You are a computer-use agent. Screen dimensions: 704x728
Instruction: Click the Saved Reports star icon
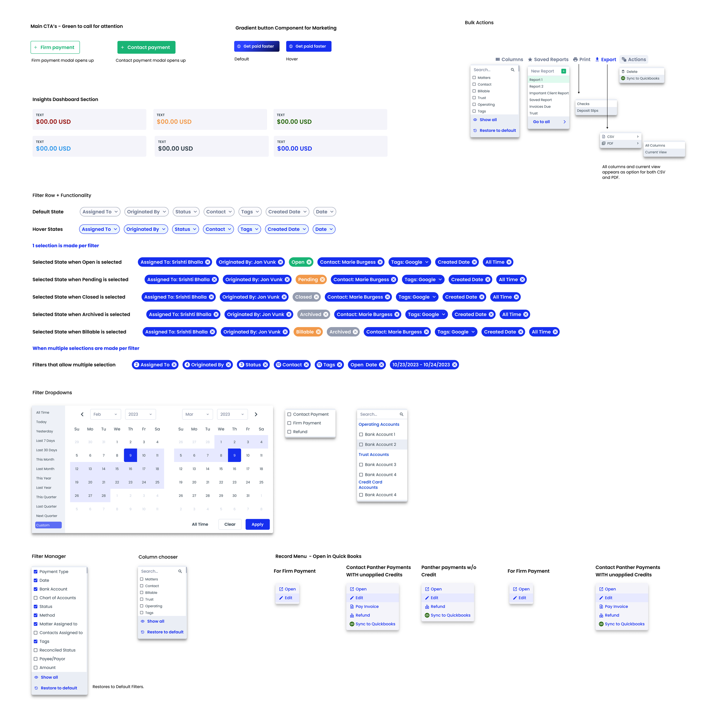click(x=530, y=59)
